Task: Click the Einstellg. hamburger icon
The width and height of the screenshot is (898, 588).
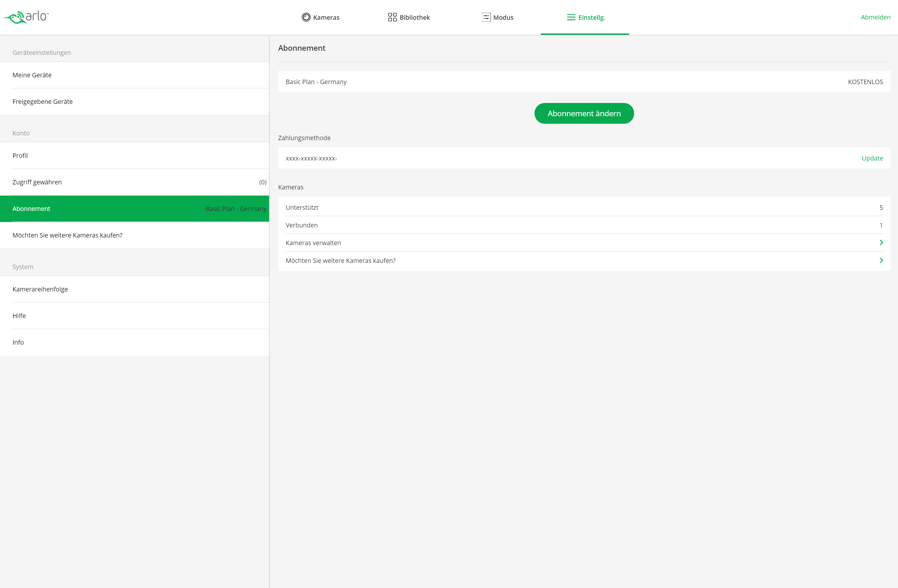Action: 571,17
